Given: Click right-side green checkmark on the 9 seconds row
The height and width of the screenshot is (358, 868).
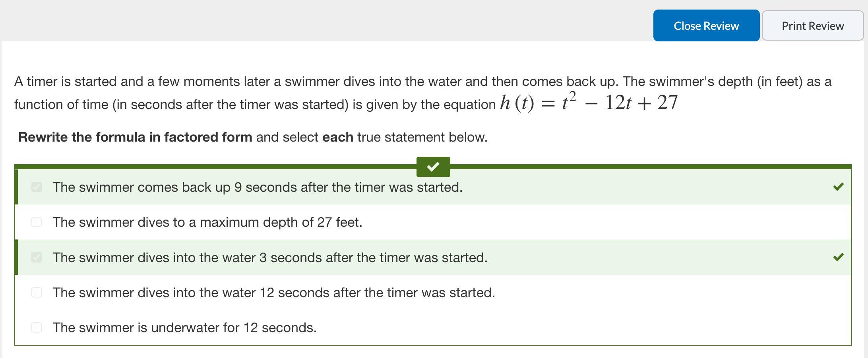Looking at the screenshot, I should click(x=838, y=187).
